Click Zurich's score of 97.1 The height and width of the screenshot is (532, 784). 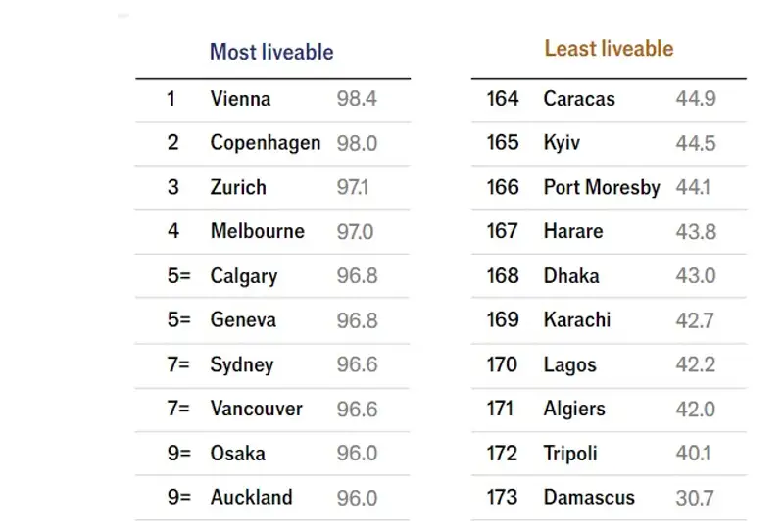(x=353, y=187)
